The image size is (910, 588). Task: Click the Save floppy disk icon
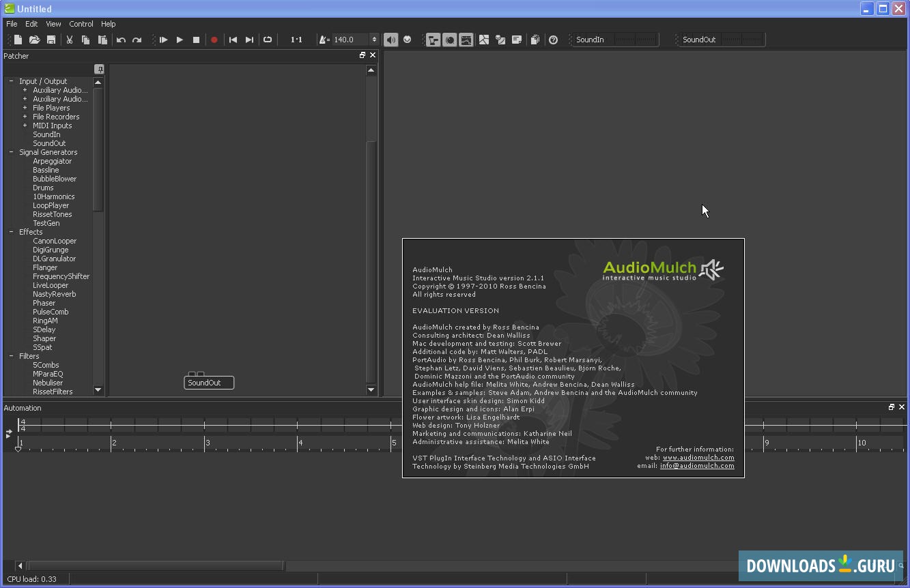click(51, 40)
